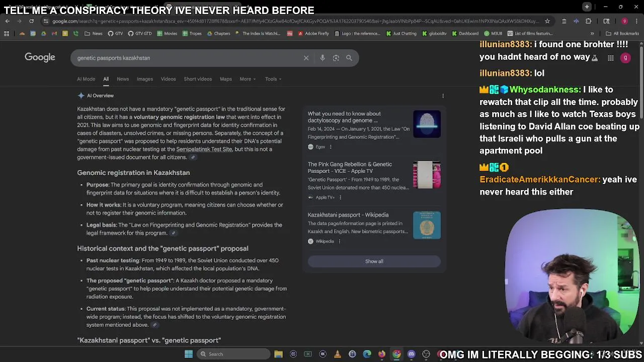Go to Google home via the logo

click(x=40, y=57)
